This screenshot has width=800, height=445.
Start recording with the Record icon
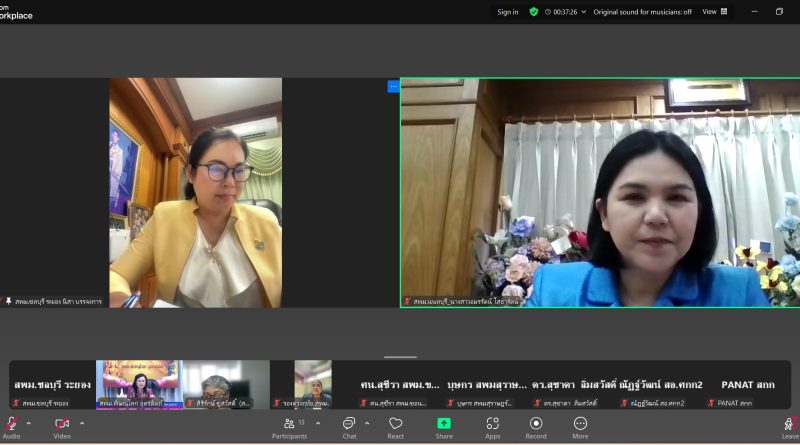tap(536, 424)
